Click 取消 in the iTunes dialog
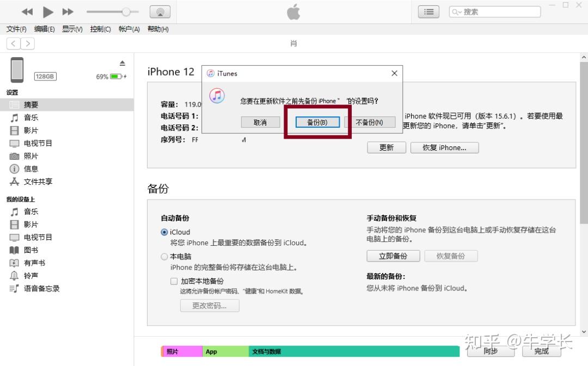Image resolution: width=588 pixels, height=366 pixels. (x=260, y=122)
